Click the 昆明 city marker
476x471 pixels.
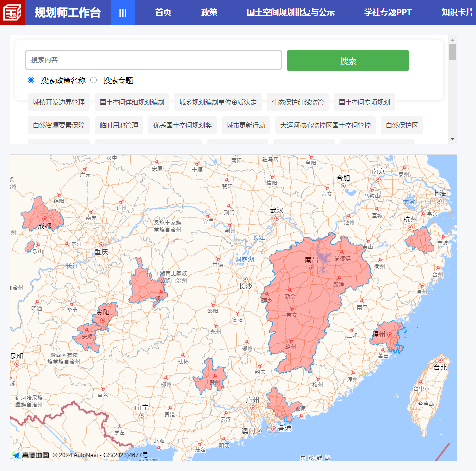[x=17, y=364]
